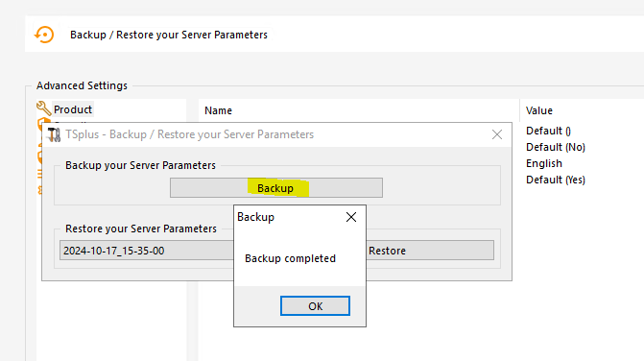Select the Product wrench icon
The image size is (644, 361).
click(43, 108)
